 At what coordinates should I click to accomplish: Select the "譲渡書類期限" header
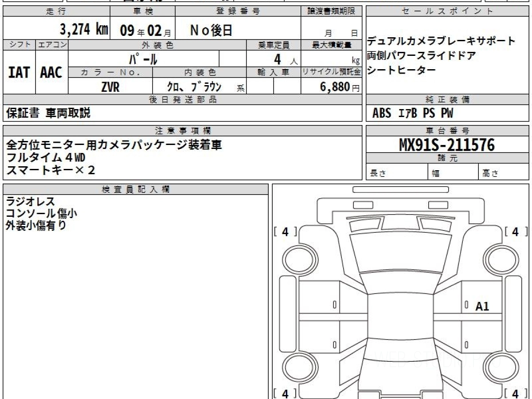(331, 12)
